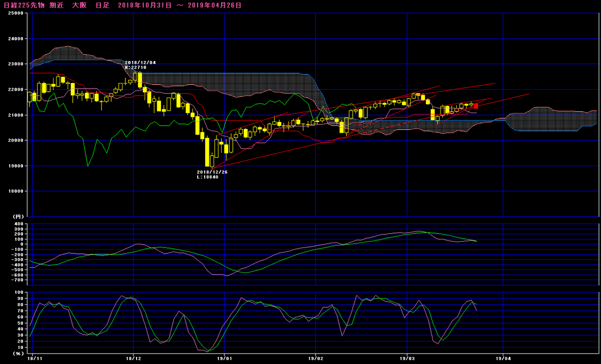
Task: Click the -700 label on the MACD axis
Action: tap(17, 280)
